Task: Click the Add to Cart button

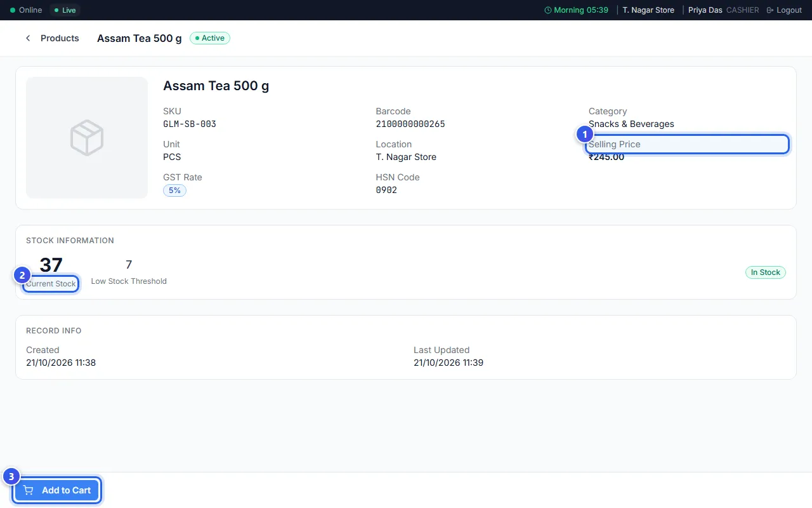Action: [57, 490]
